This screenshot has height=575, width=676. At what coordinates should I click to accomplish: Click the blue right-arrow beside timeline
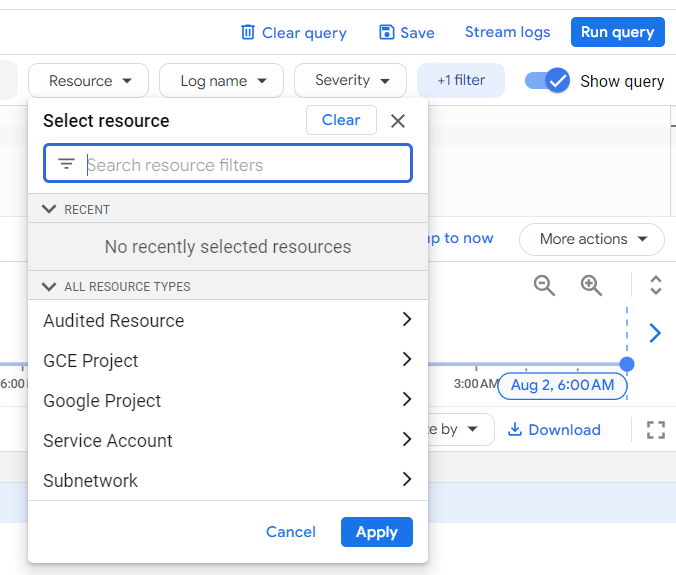(x=655, y=333)
